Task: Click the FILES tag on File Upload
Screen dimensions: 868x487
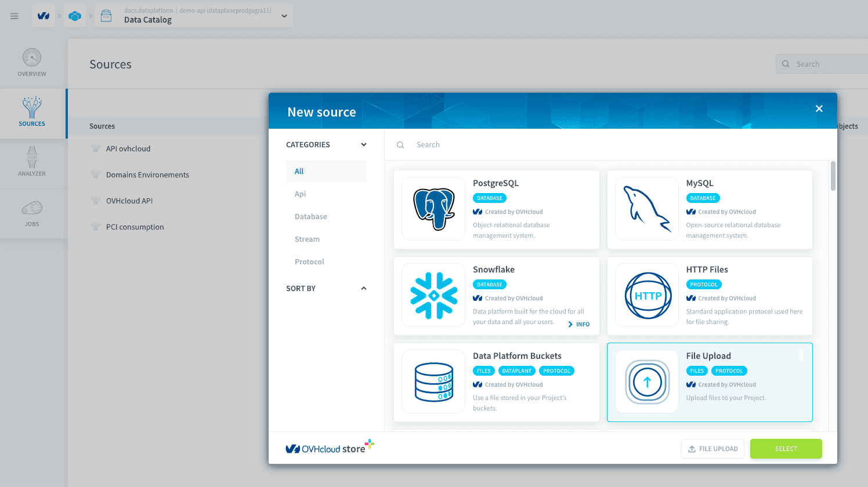Action: pyautogui.click(x=697, y=371)
